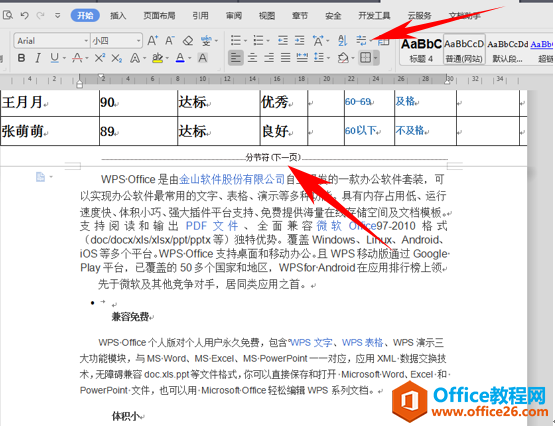
Task: Toggle Underline formatting
Action: 55,58
